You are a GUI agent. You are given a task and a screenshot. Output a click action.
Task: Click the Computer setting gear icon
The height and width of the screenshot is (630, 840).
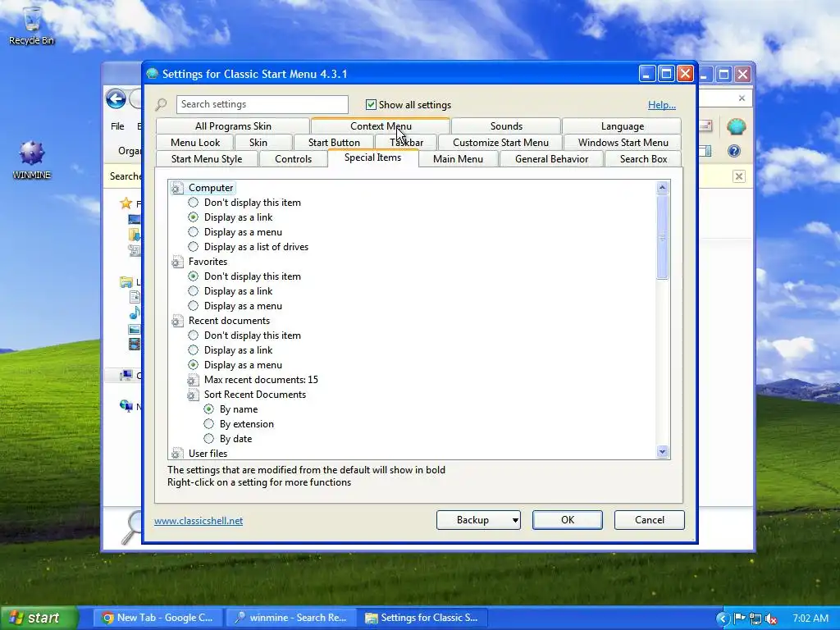click(x=177, y=188)
